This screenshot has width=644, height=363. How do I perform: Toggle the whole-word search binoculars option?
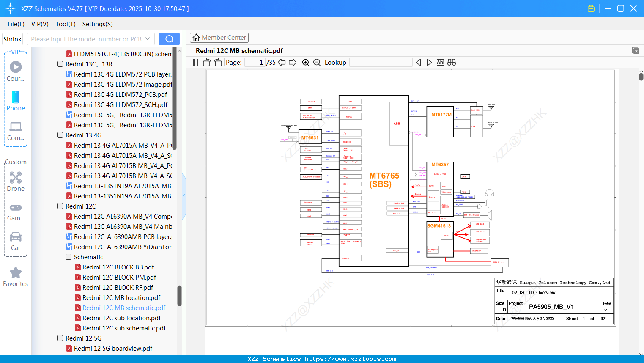(451, 62)
